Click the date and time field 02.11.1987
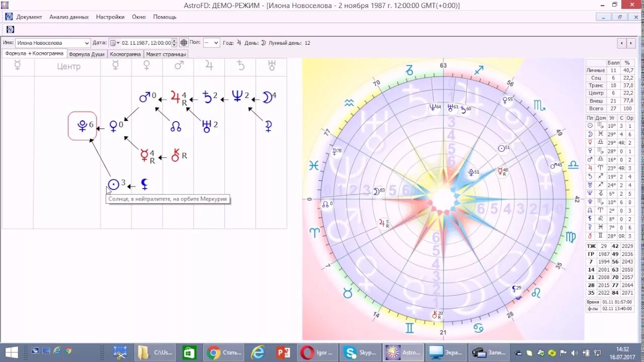The height and width of the screenshot is (362, 644). (x=146, y=43)
